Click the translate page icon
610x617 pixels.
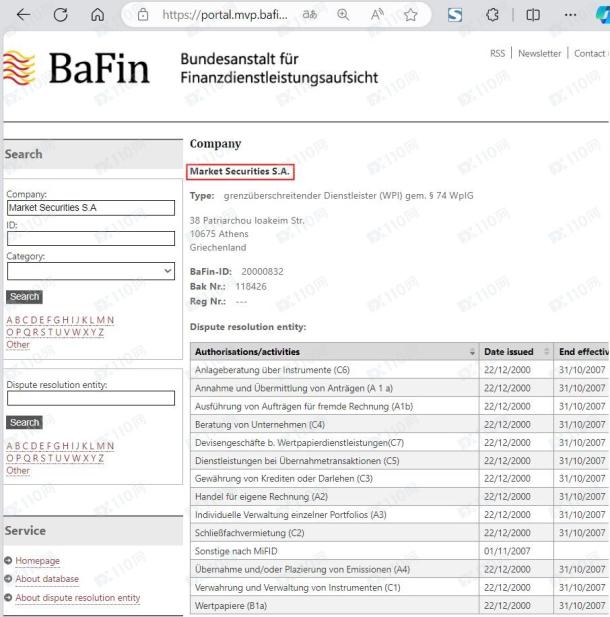click(310, 15)
